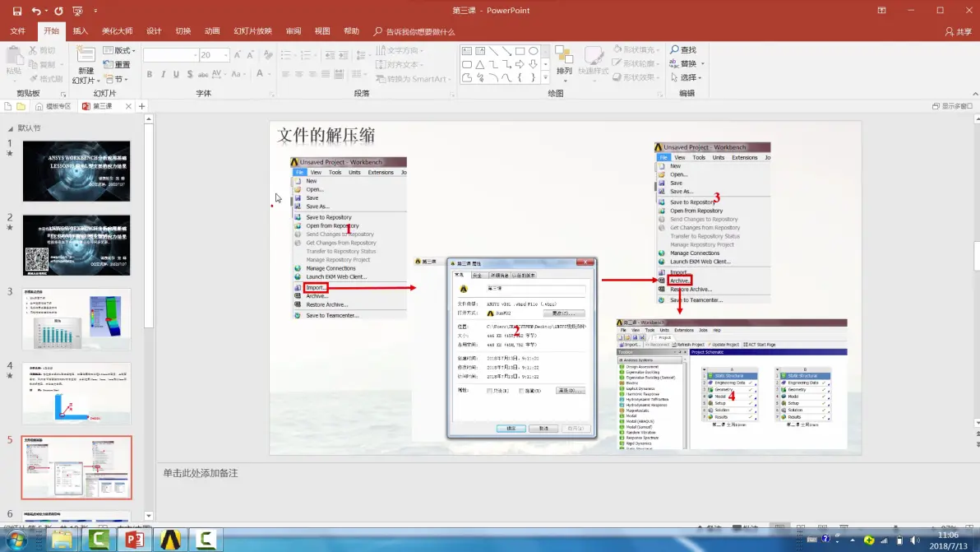The image size is (980, 552).
Task: Open the font size dropdown showing 20
Action: (214, 55)
